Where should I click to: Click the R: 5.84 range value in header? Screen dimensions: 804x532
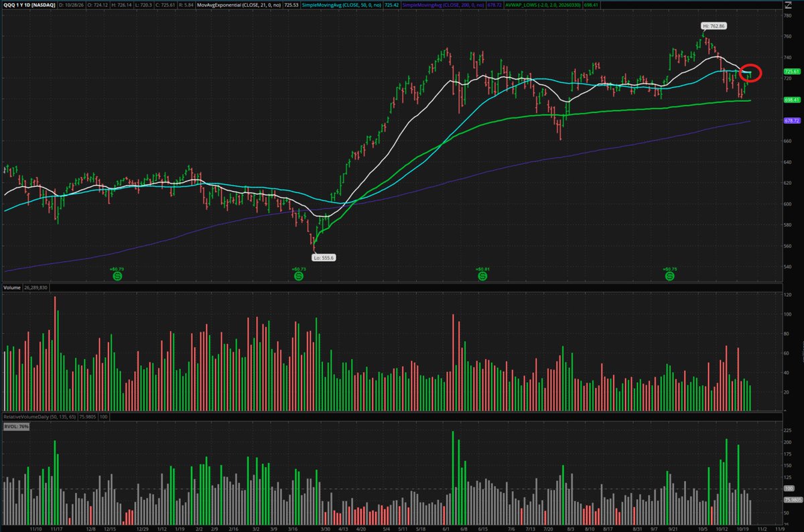(x=186, y=5)
